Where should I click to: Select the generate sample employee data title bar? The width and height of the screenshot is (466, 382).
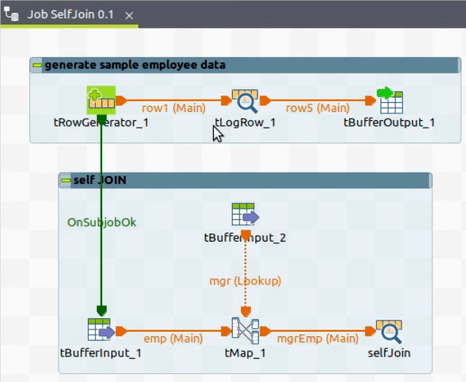(245, 65)
